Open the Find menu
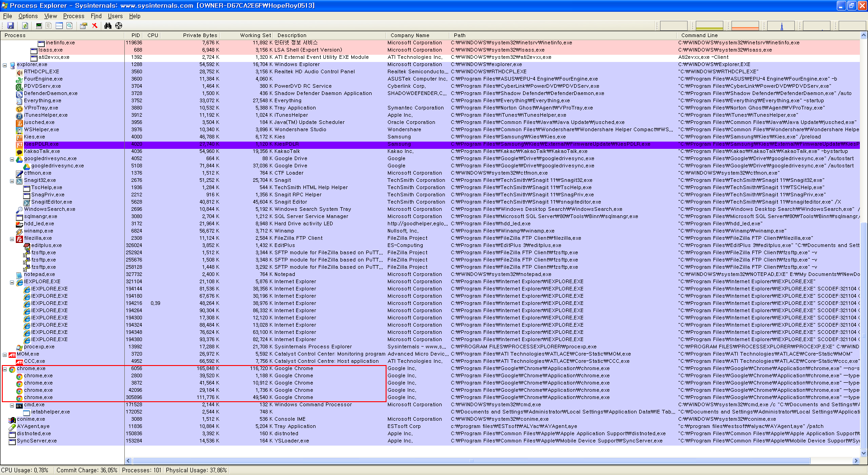This screenshot has height=475, width=868. click(x=96, y=16)
